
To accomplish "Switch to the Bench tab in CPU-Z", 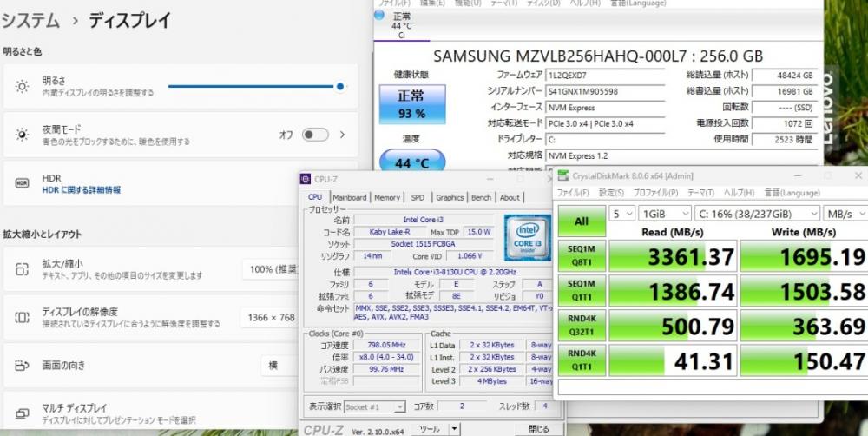I will pyautogui.click(x=481, y=197).
